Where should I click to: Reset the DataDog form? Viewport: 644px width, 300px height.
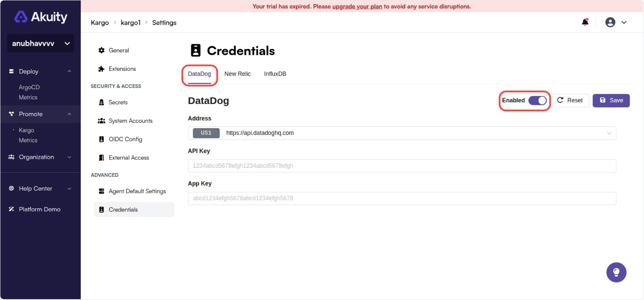pyautogui.click(x=571, y=100)
